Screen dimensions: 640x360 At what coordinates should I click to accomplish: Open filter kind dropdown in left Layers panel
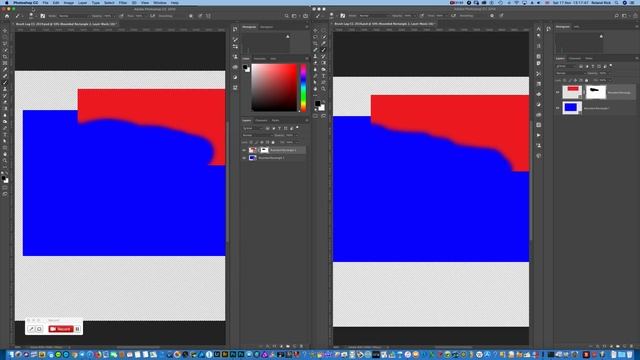pos(253,128)
